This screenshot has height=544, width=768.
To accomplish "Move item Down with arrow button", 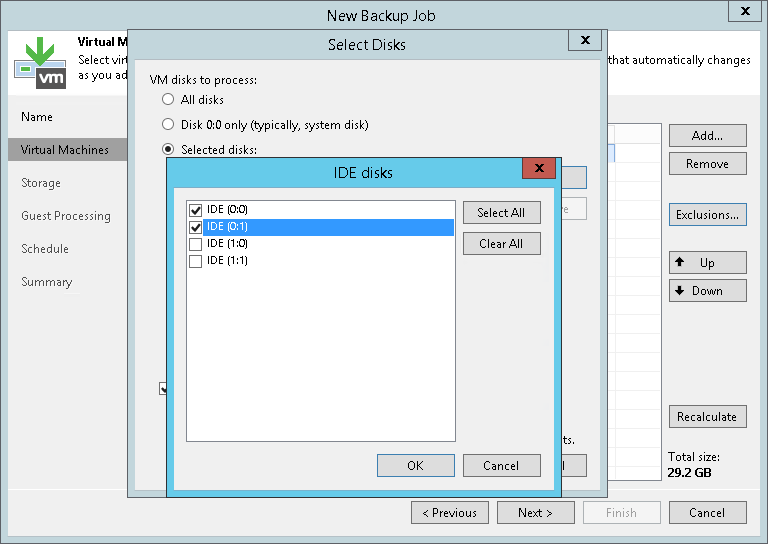I will (x=708, y=290).
